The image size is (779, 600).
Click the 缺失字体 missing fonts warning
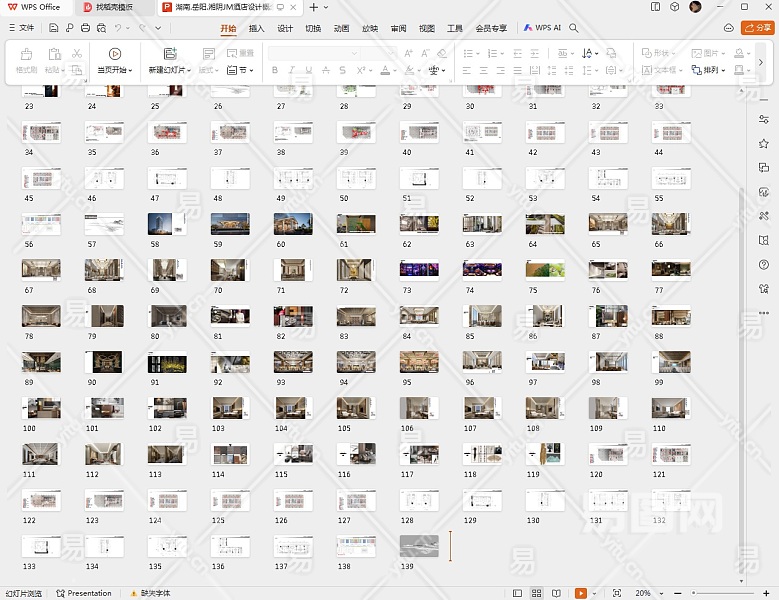pyautogui.click(x=148, y=593)
